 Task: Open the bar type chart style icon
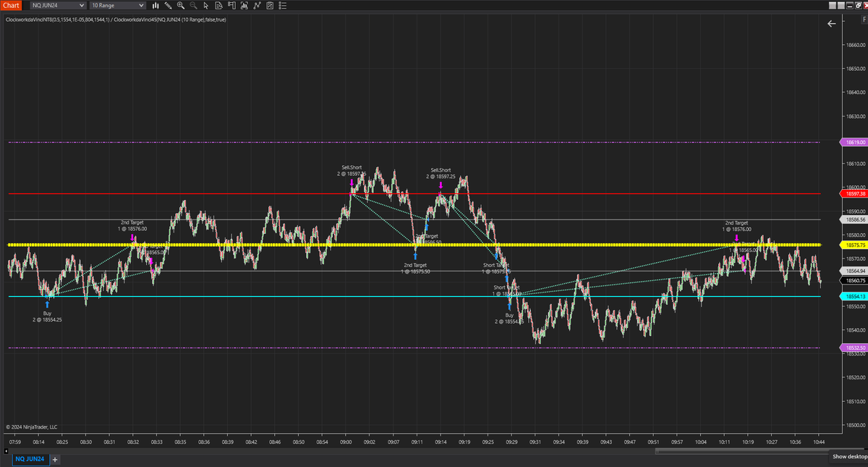(156, 5)
